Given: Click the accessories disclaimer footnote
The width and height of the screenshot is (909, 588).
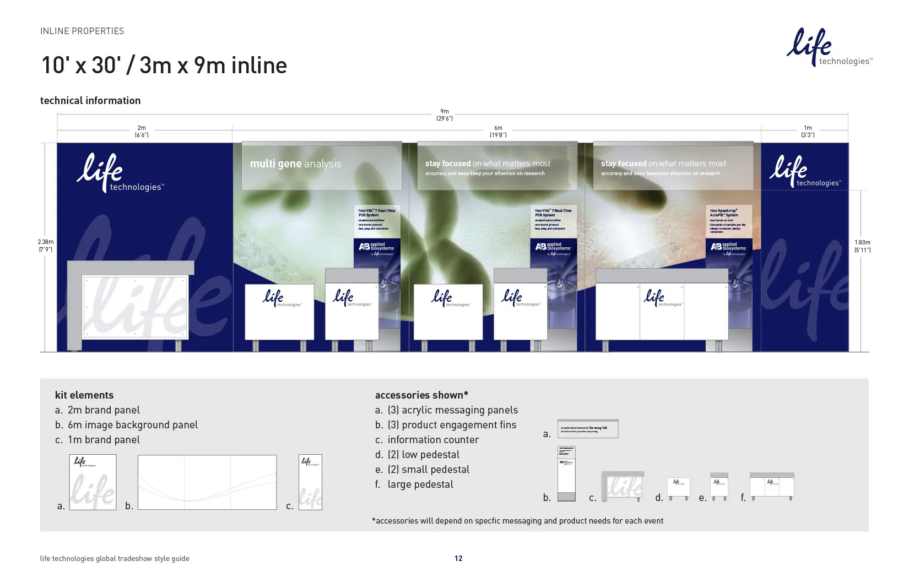Looking at the screenshot, I should [517, 521].
